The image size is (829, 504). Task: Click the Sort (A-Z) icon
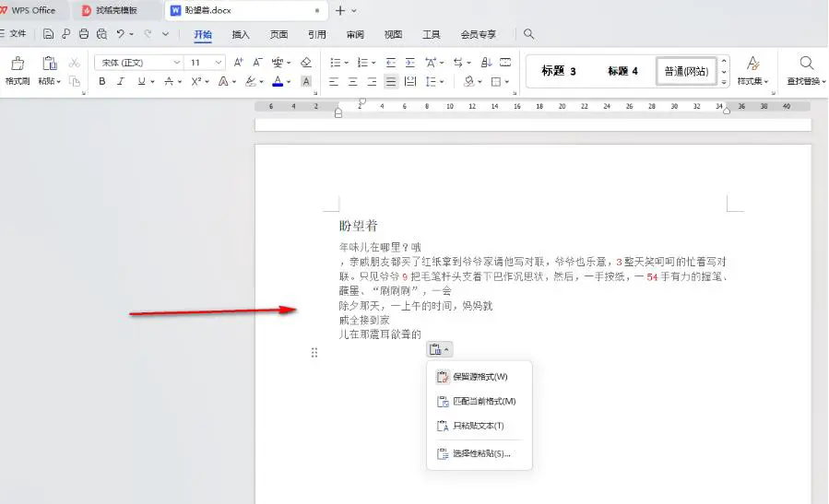point(486,63)
